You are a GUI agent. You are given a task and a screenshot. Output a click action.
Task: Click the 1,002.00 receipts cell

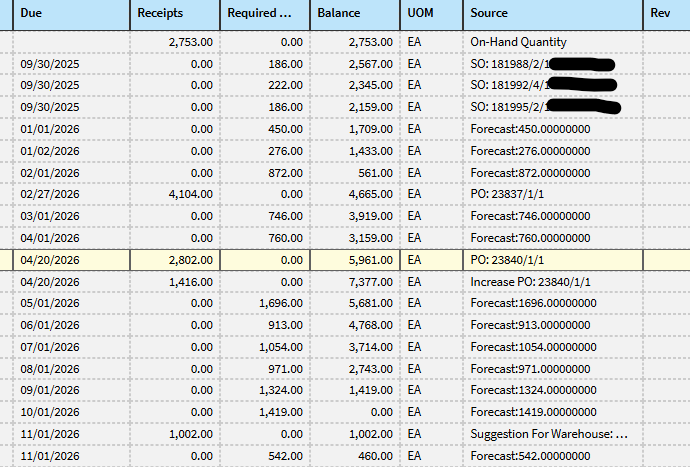coord(175,434)
